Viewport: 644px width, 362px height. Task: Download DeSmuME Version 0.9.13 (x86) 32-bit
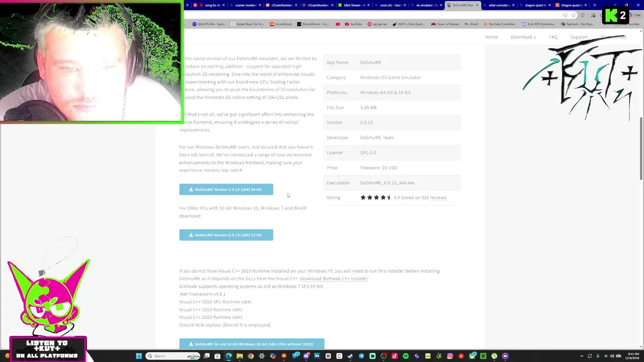point(226,235)
